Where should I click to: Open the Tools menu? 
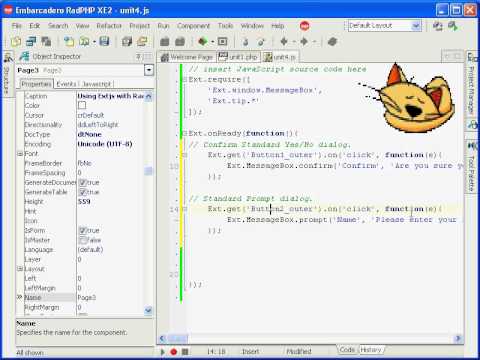point(225,26)
